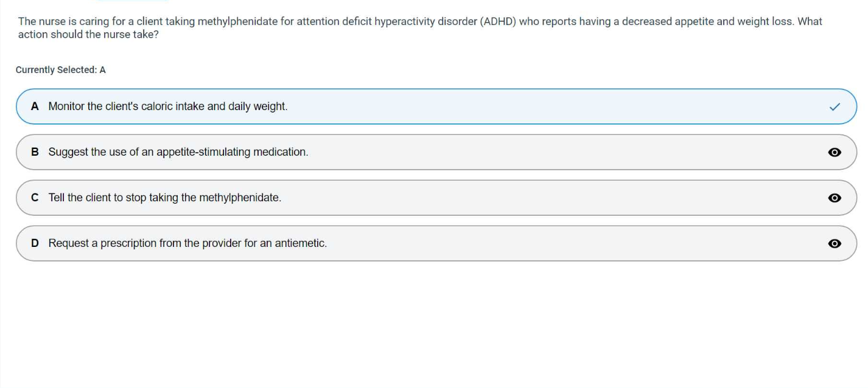This screenshot has height=388, width=868.
Task: Click the blue checkmark on option A
Action: [835, 107]
